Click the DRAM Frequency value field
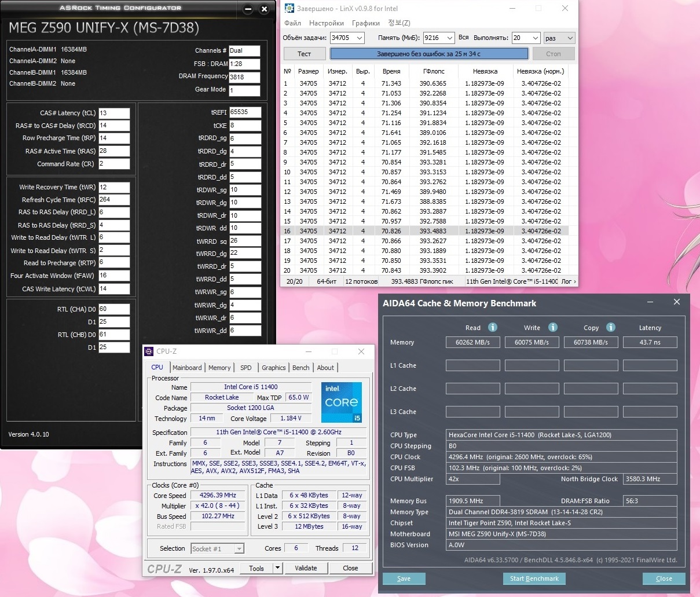The height and width of the screenshot is (597, 700). coord(244,76)
